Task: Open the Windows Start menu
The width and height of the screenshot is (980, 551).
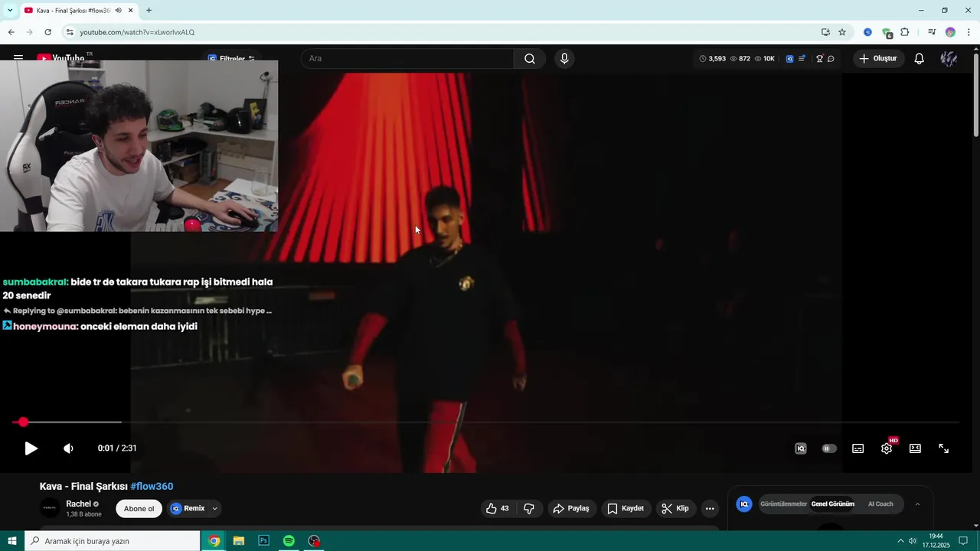Action: (11, 541)
